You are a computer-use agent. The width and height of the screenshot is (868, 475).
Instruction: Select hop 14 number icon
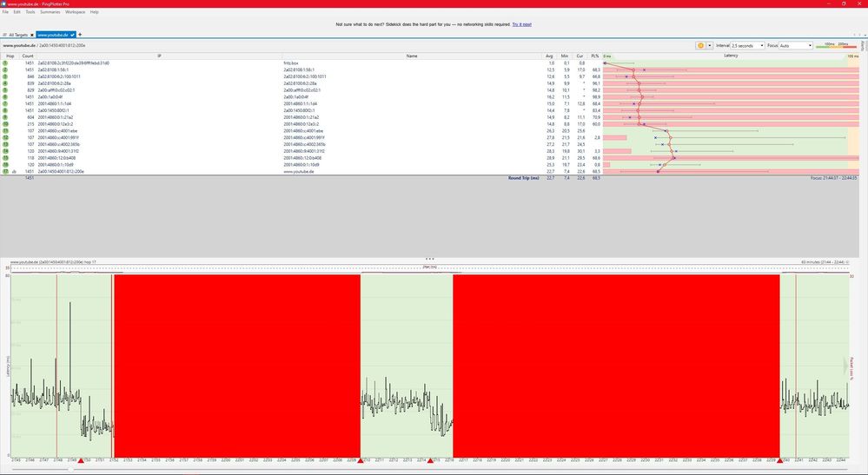click(x=5, y=151)
